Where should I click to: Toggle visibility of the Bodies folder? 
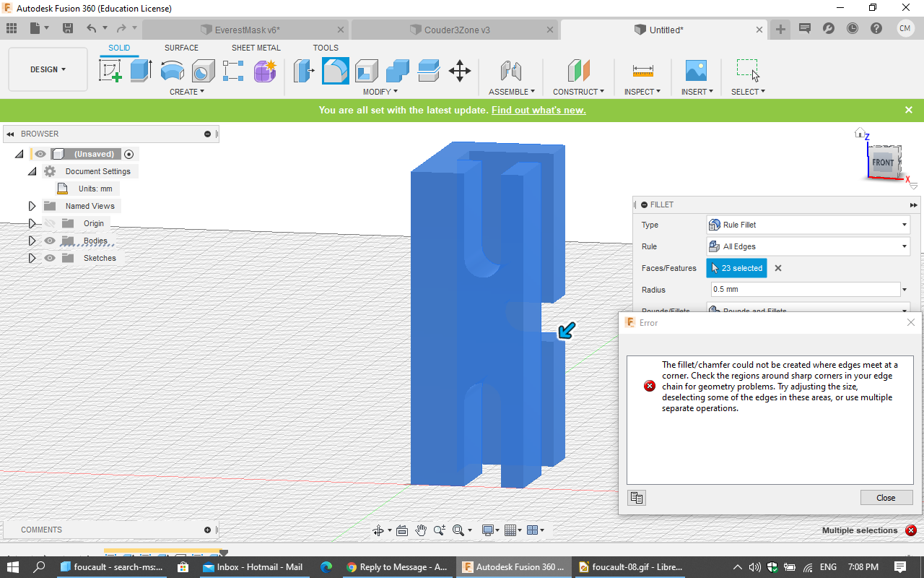pyautogui.click(x=50, y=241)
